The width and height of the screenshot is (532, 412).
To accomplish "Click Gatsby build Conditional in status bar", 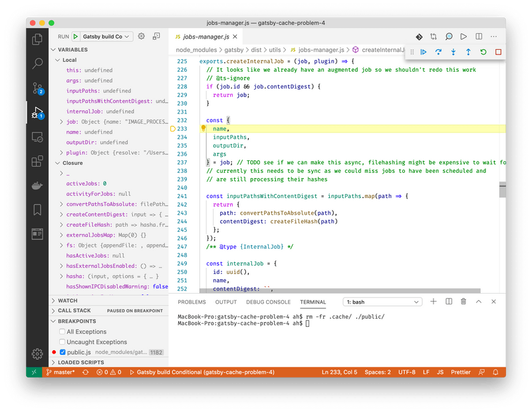I will tap(202, 372).
